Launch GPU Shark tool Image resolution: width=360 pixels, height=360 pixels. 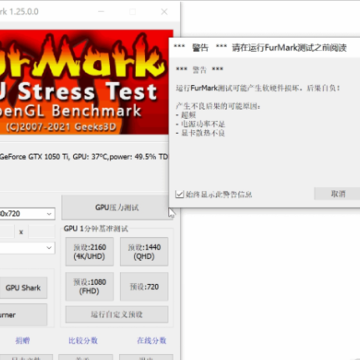23,288
